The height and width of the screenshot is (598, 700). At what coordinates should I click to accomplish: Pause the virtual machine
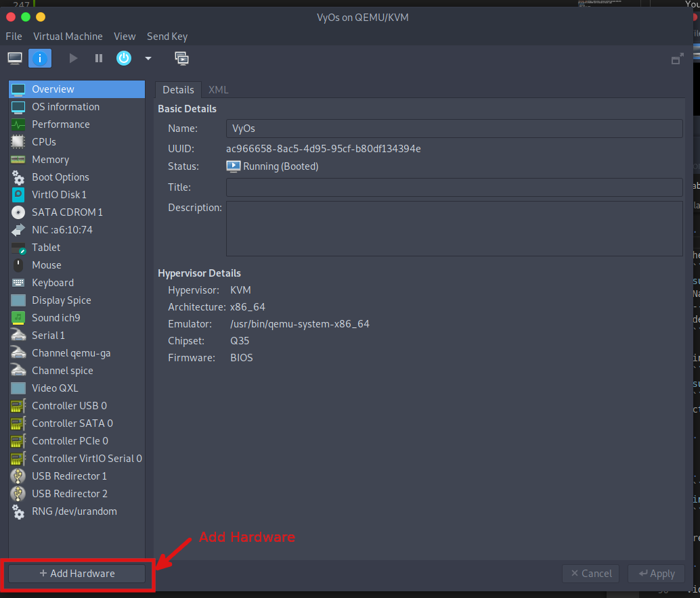[x=99, y=58]
